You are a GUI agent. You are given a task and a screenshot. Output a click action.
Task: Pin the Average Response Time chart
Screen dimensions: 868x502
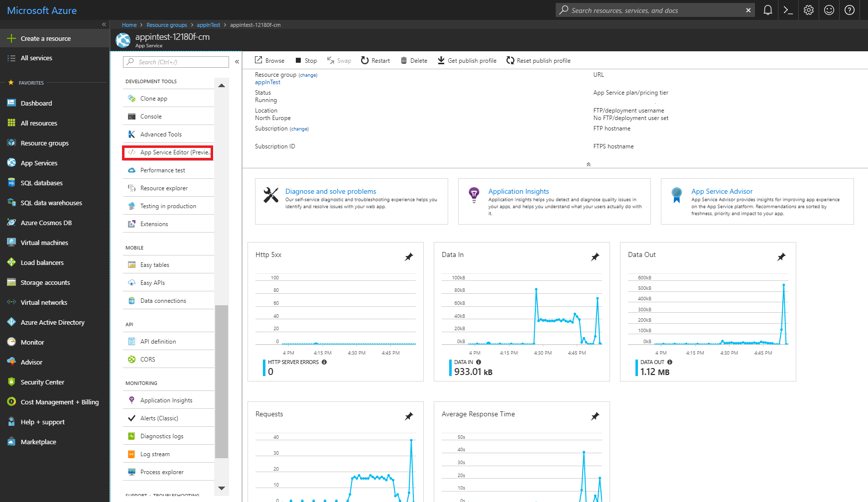(595, 416)
